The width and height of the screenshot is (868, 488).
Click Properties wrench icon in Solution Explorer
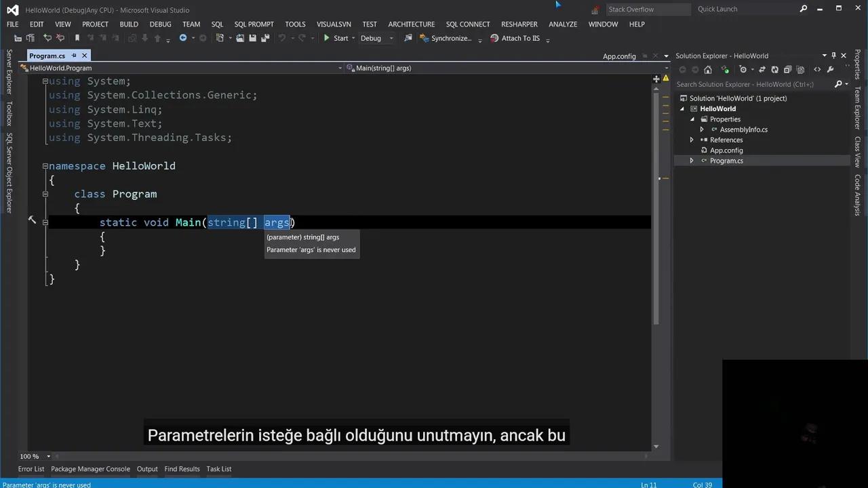(x=830, y=69)
